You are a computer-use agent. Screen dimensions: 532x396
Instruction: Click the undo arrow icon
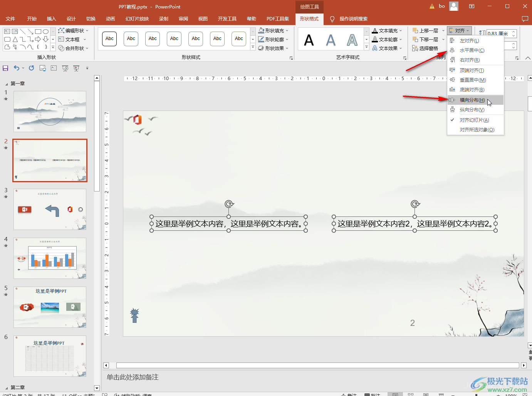click(16, 68)
